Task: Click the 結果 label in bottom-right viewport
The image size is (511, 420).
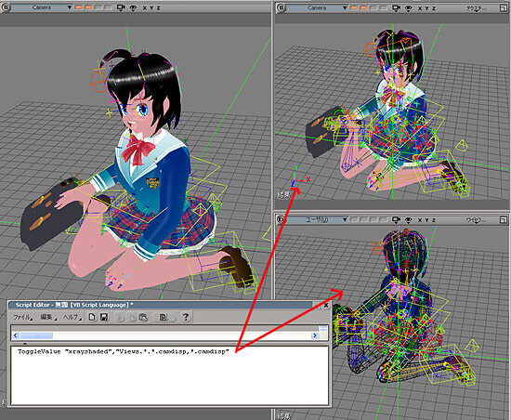Action: pos(283,416)
